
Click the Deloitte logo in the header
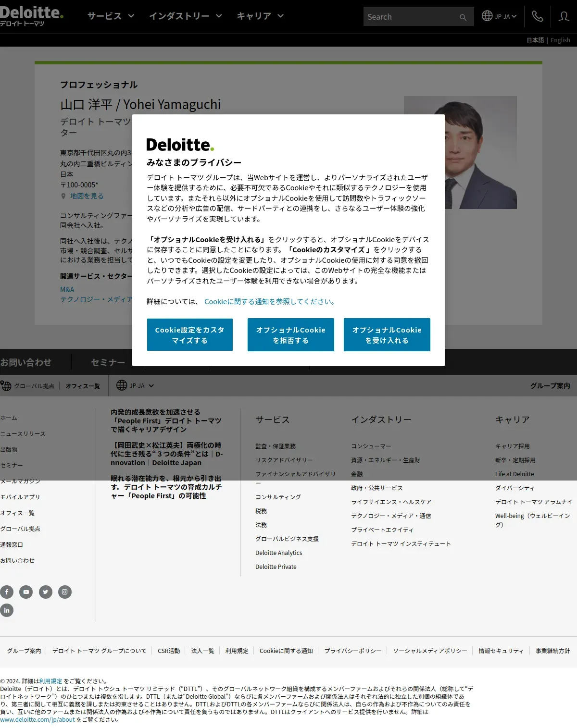[x=31, y=16]
